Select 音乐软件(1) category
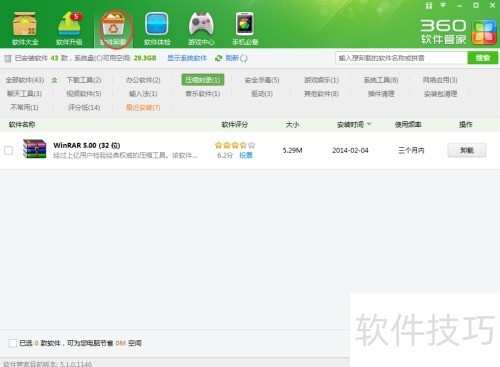 pos(203,94)
